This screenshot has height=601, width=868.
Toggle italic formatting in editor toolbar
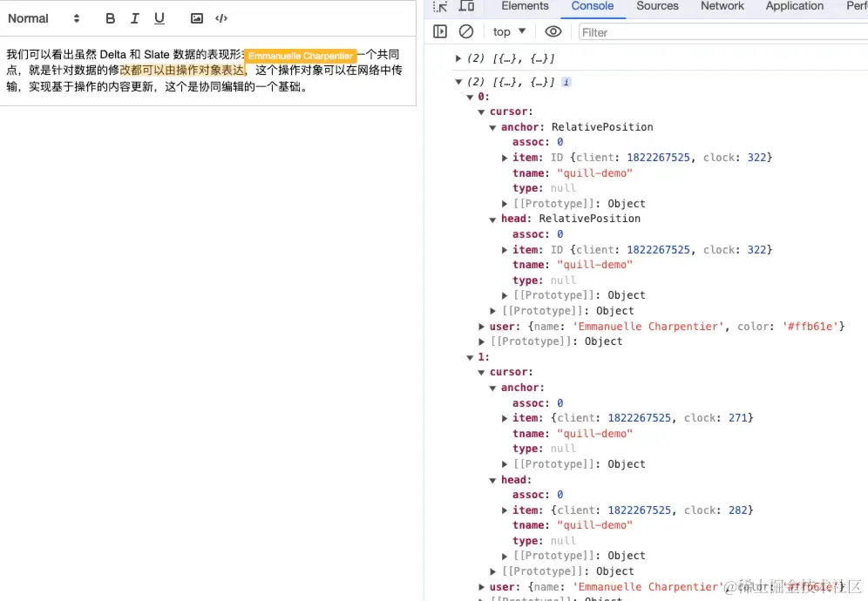point(134,18)
